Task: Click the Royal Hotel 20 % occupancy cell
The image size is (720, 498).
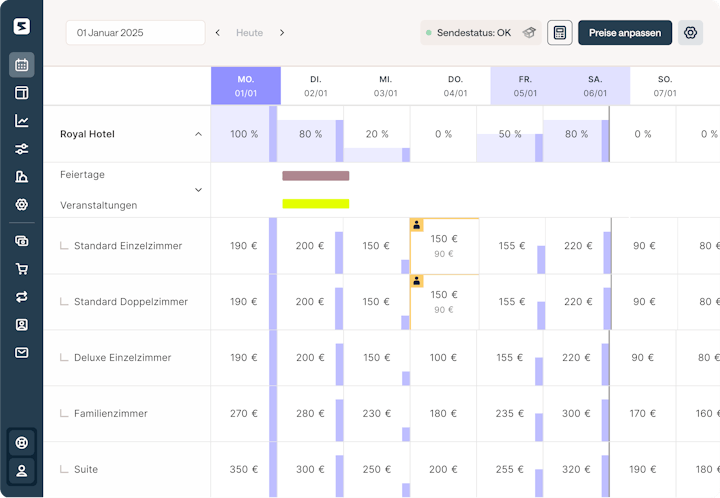Action: [x=377, y=134]
